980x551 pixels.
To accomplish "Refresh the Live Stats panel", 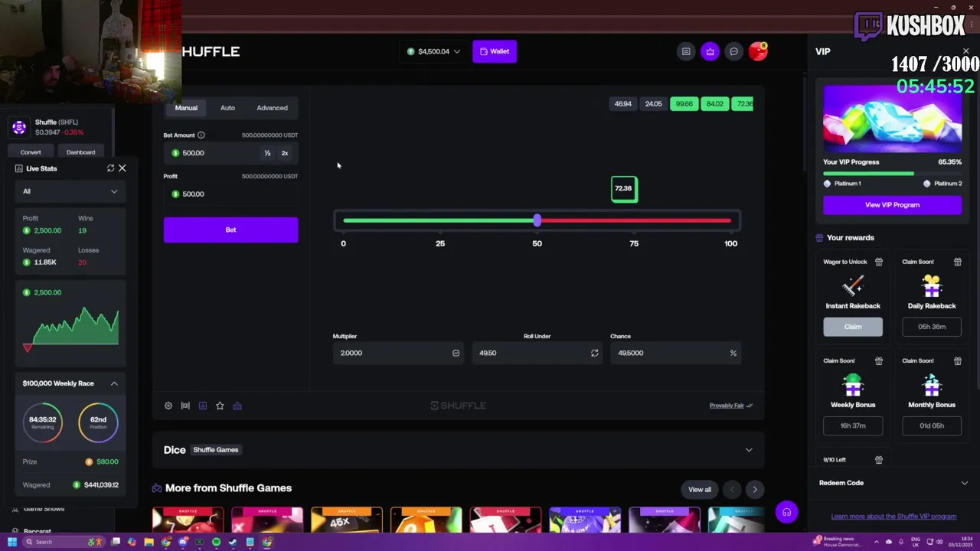I will pyautogui.click(x=110, y=168).
